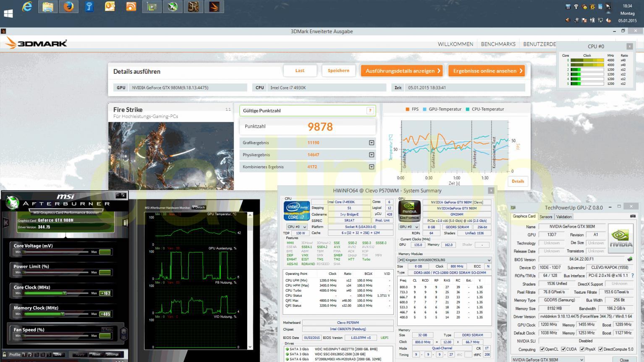Open MSI Afterburner taskbar icon
This screenshot has width=644, height=362.
coord(172,7)
